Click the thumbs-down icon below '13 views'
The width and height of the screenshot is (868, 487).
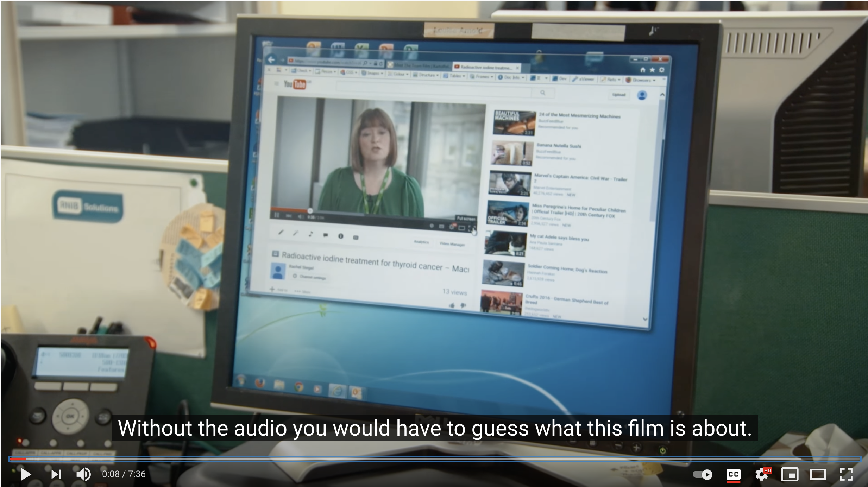463,305
